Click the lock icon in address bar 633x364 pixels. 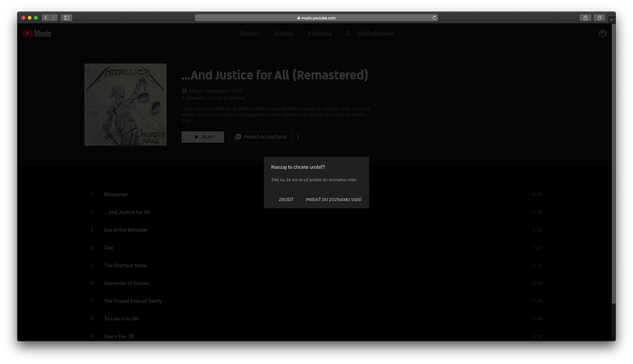298,18
